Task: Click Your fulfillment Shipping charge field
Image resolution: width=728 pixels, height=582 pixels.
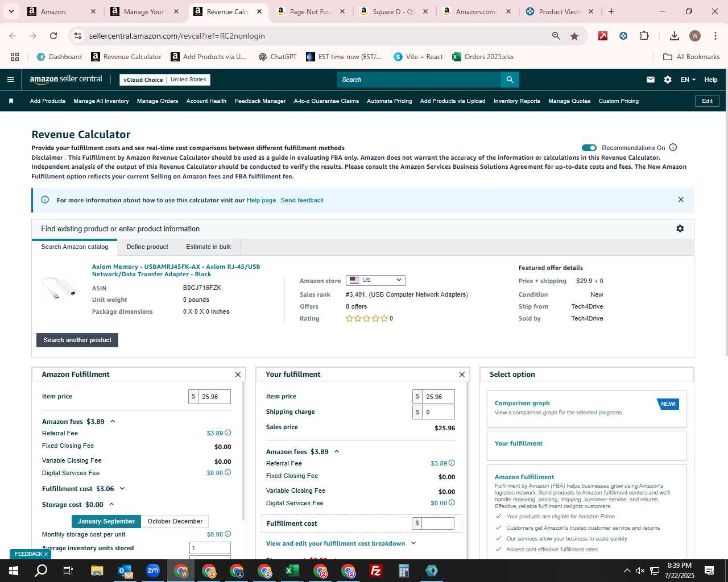Action: point(438,412)
